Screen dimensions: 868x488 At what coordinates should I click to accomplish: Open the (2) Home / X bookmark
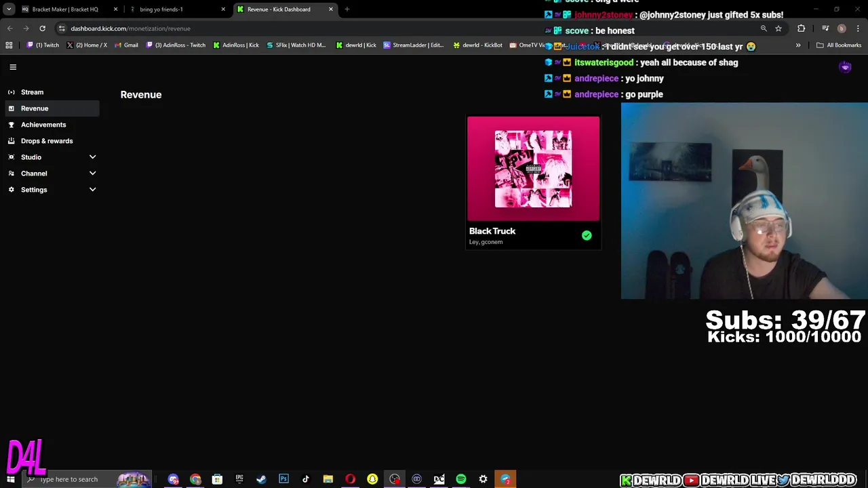click(87, 45)
